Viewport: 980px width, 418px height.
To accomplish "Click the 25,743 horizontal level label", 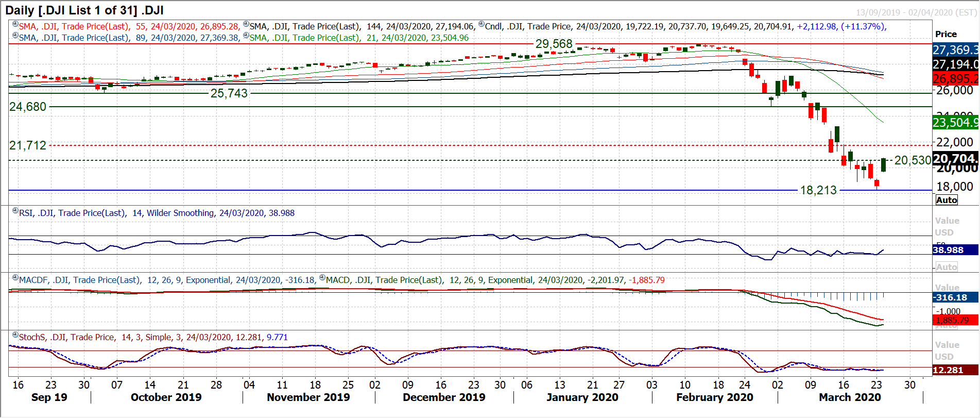I will [x=229, y=93].
